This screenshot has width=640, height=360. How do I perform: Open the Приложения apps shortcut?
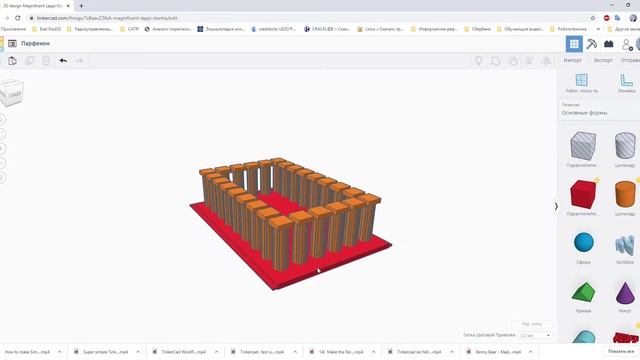pyautogui.click(x=13, y=29)
